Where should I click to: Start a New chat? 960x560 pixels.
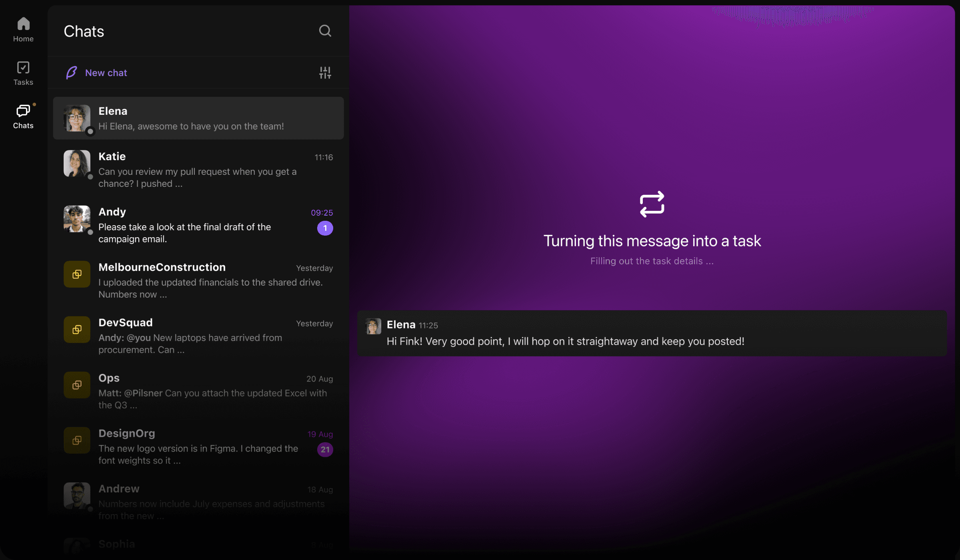[105, 72]
